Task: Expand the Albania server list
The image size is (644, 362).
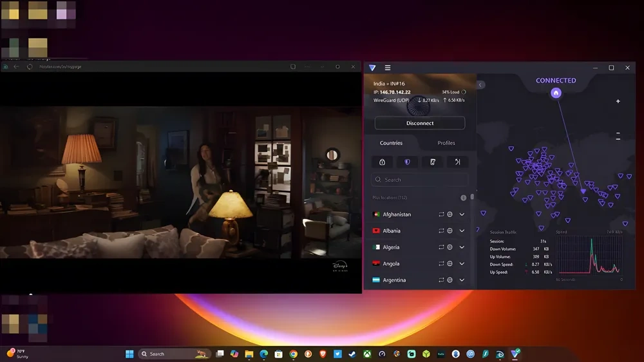Action: coord(462,231)
